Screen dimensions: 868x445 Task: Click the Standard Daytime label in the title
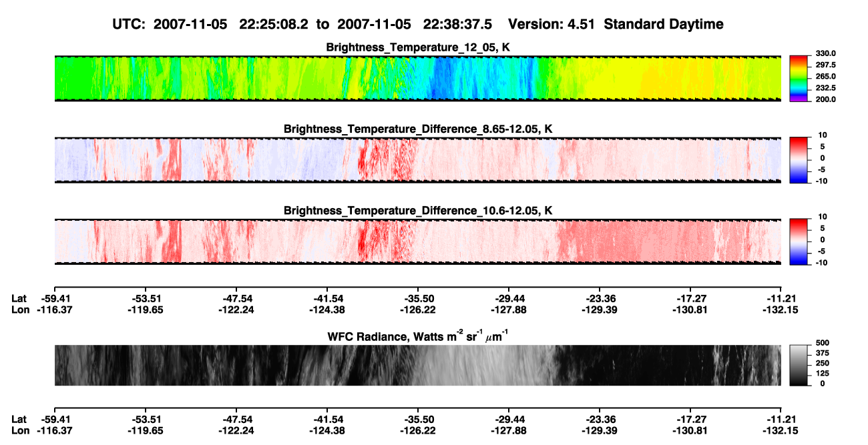pyautogui.click(x=662, y=24)
